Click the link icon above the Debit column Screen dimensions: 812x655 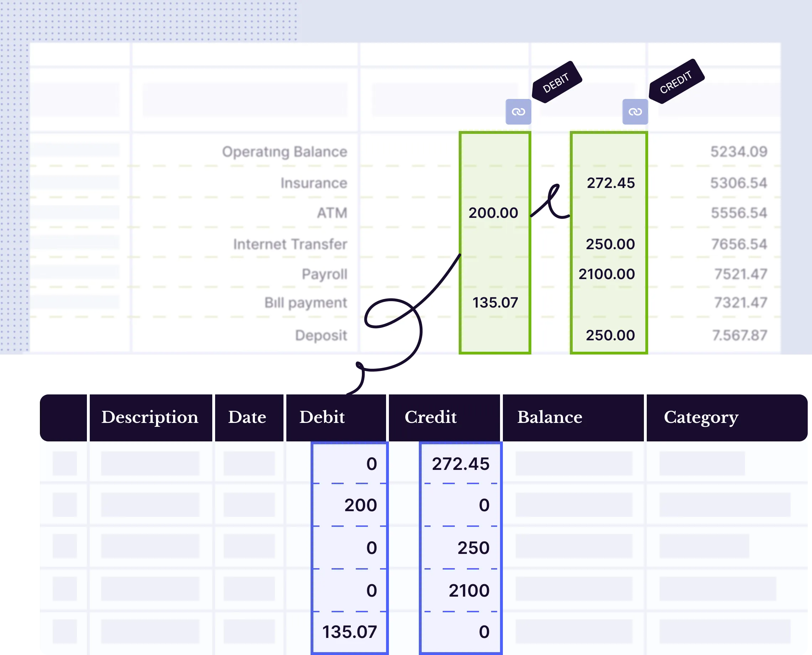click(x=519, y=112)
